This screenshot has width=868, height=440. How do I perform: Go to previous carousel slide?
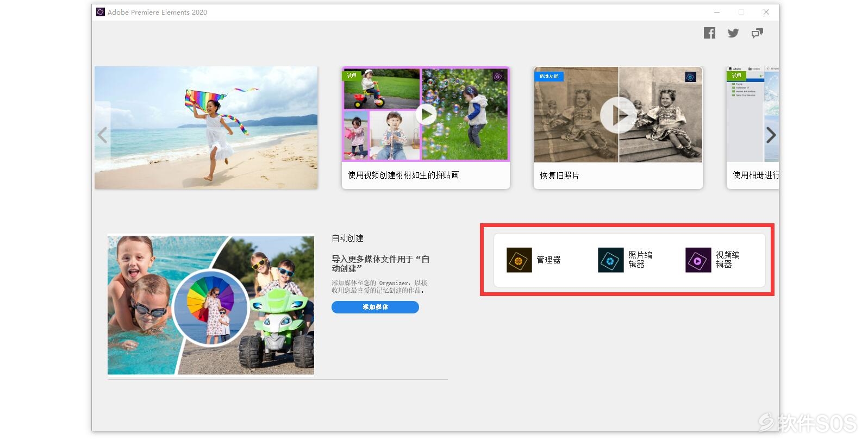[x=102, y=135]
